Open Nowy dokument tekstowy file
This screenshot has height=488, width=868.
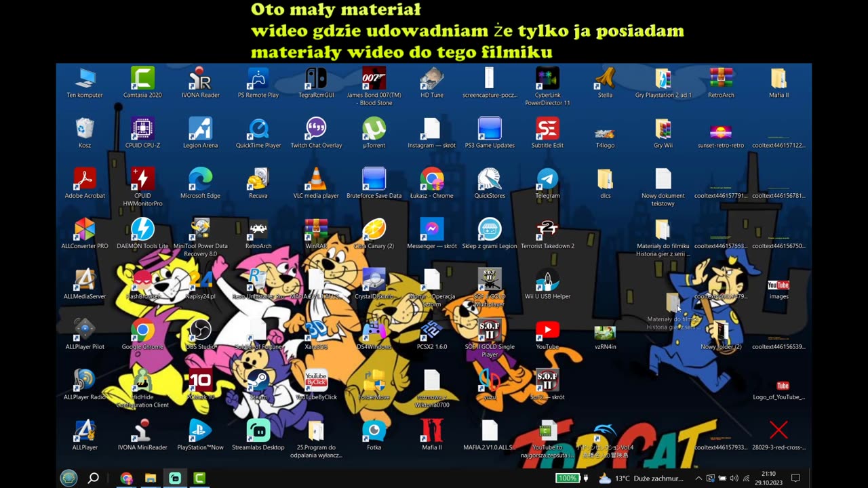tap(663, 186)
